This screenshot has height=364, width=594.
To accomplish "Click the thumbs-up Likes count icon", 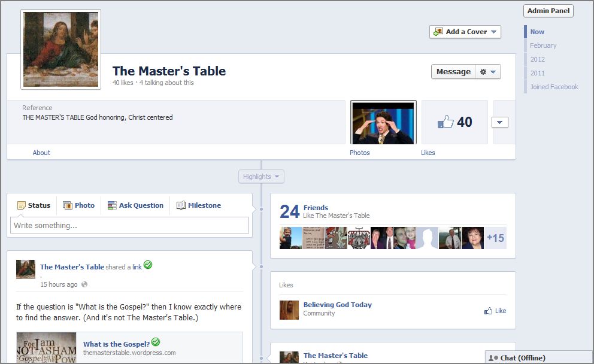I will click(x=445, y=122).
